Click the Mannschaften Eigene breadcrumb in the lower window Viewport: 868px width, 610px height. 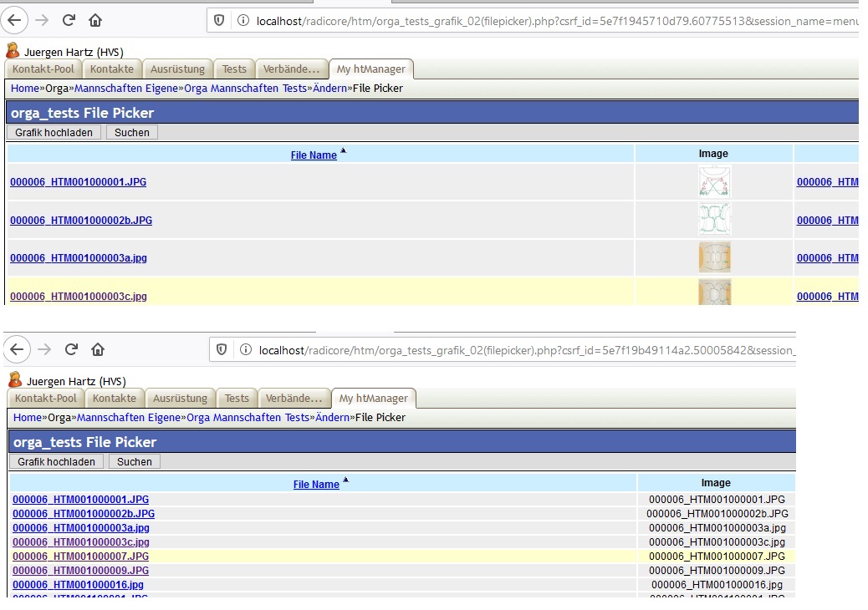pos(129,417)
